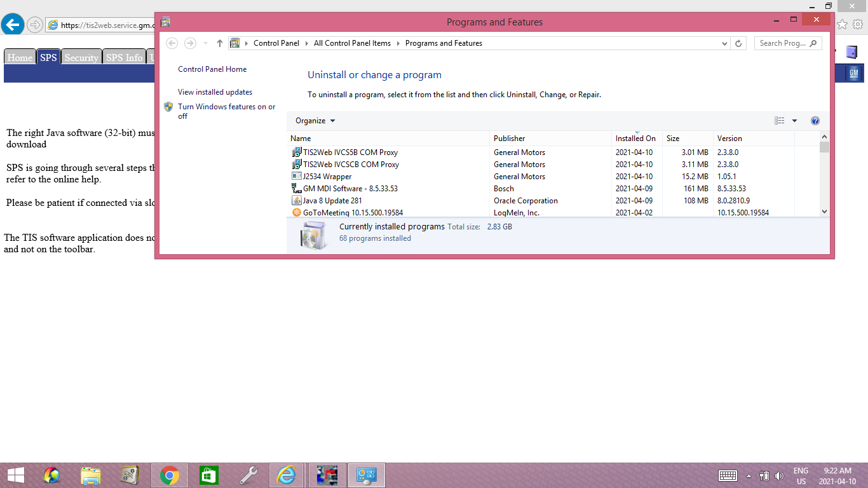The width and height of the screenshot is (868, 488).
Task: Click the program list scroll up arrow
Action: tap(824, 137)
